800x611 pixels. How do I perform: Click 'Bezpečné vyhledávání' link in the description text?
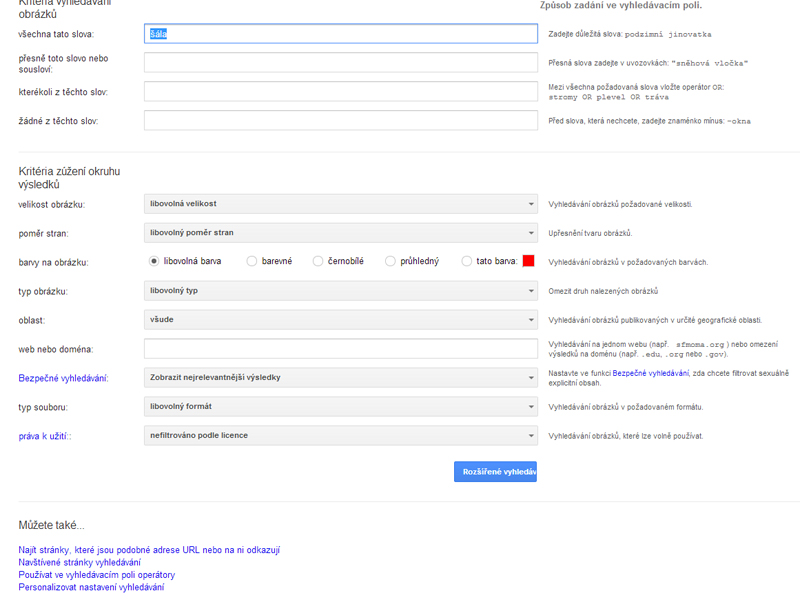click(651, 373)
